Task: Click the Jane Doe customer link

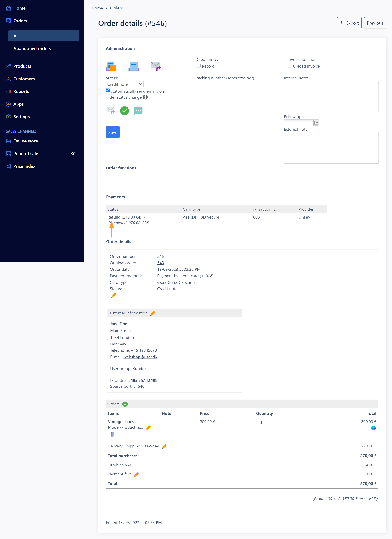Action: 118,323
